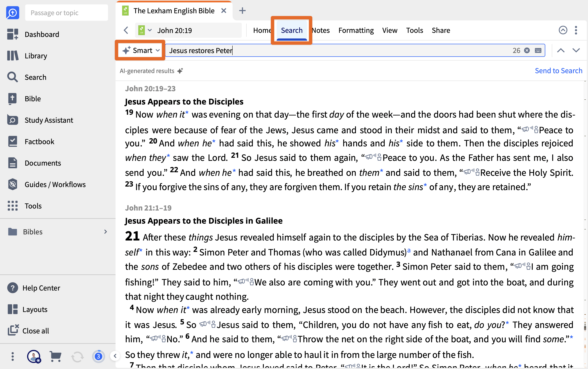Open the shopping cart icon

[x=55, y=357]
